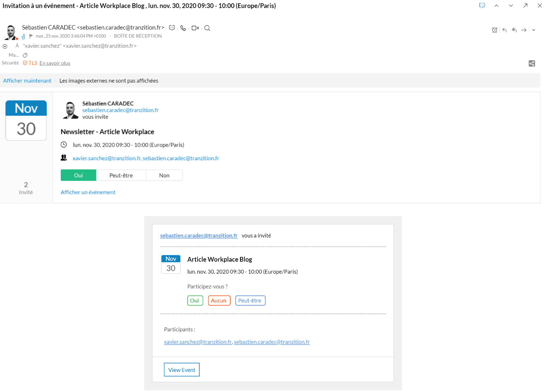Reply all to the email
This screenshot has height=392, width=544.
point(514,30)
